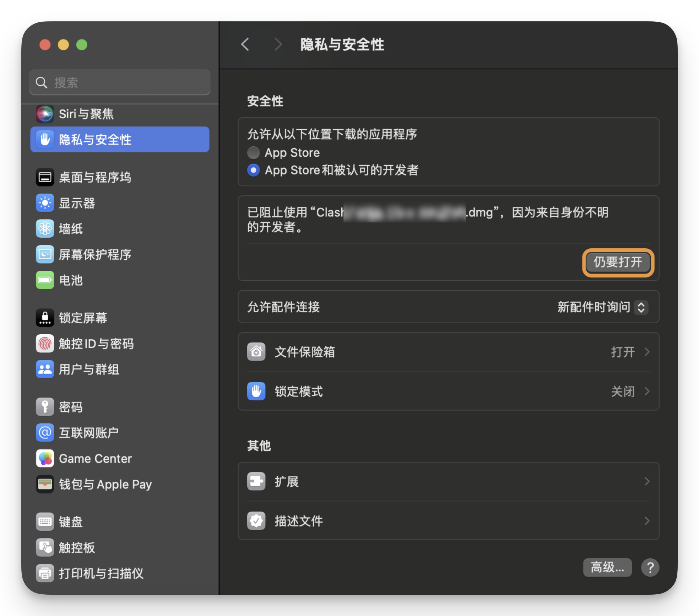Select the App Store only radio option

[x=253, y=153]
